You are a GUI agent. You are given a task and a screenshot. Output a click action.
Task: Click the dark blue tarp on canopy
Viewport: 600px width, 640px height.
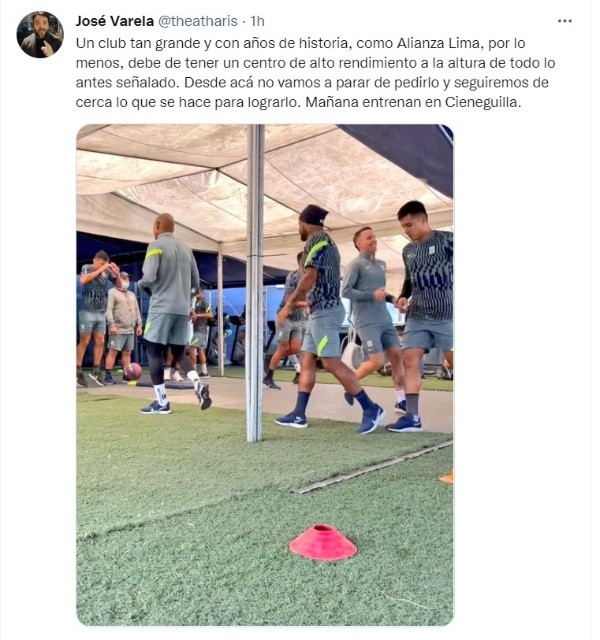coord(404,157)
